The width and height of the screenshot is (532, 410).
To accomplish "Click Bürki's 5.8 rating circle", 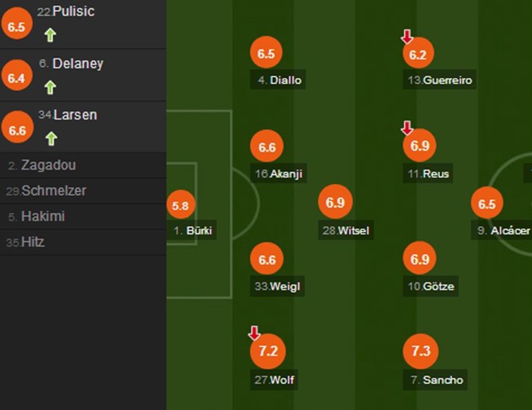I will point(180,206).
